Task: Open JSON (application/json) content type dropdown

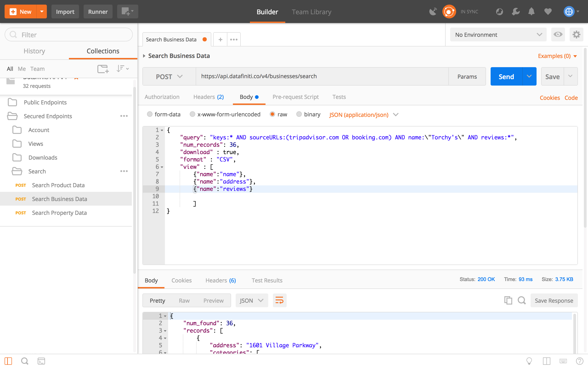Action: 364,115
